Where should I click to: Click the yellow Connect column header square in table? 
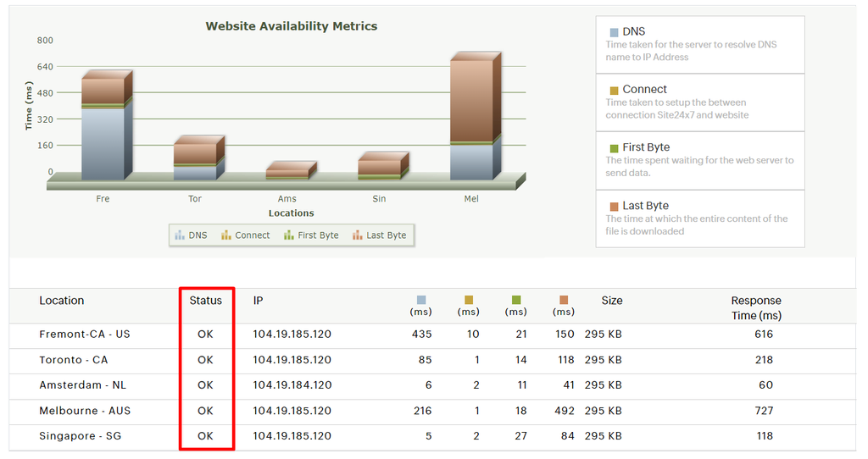[469, 300]
